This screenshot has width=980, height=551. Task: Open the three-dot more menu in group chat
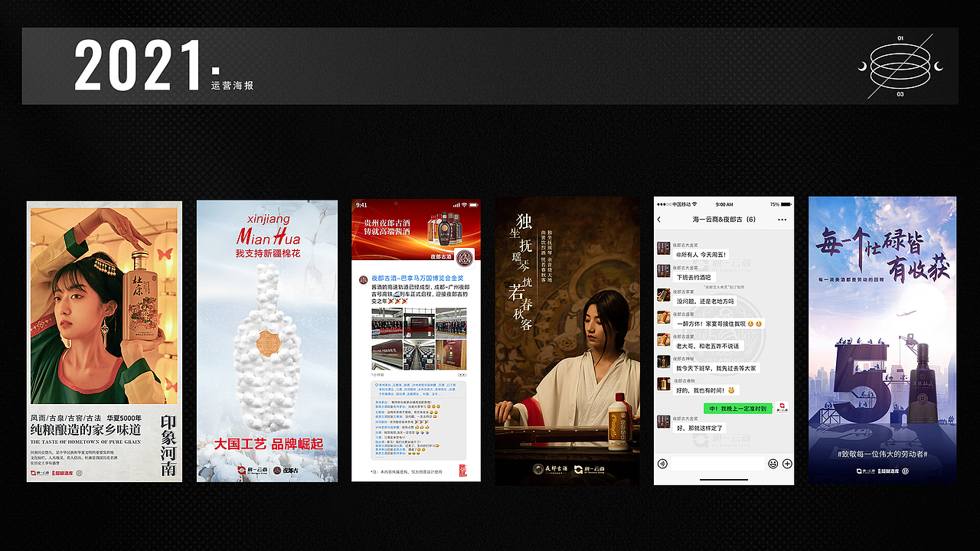783,220
